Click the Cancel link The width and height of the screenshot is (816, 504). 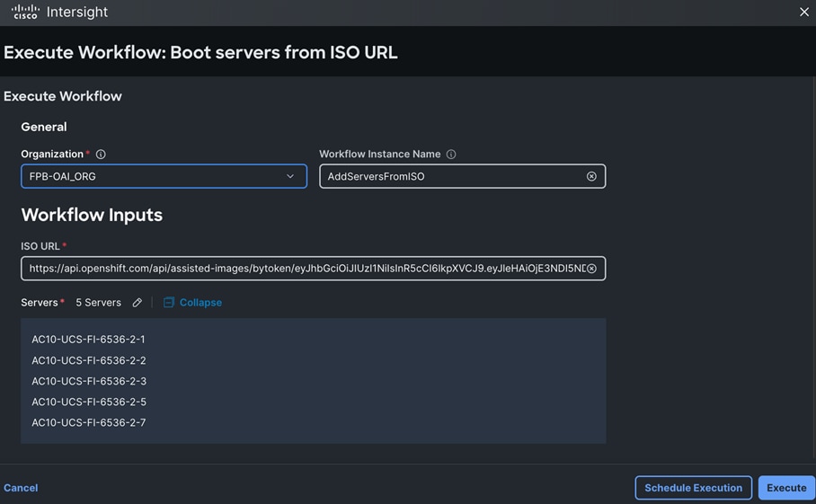21,488
